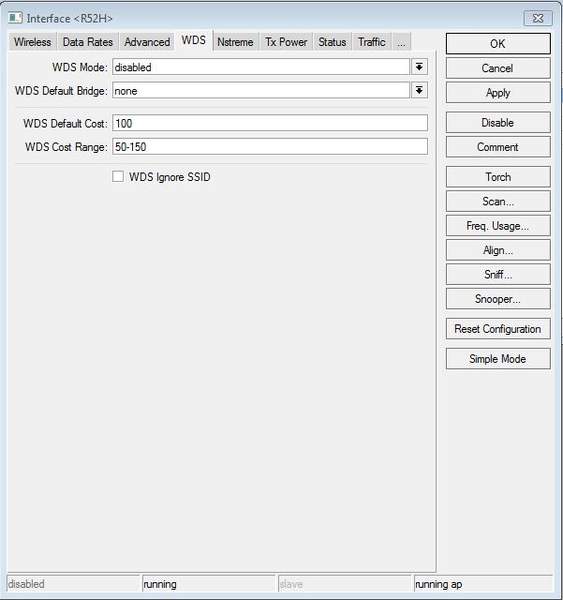Click the WDS Default Cost field
The width and height of the screenshot is (563, 600).
click(x=270, y=123)
